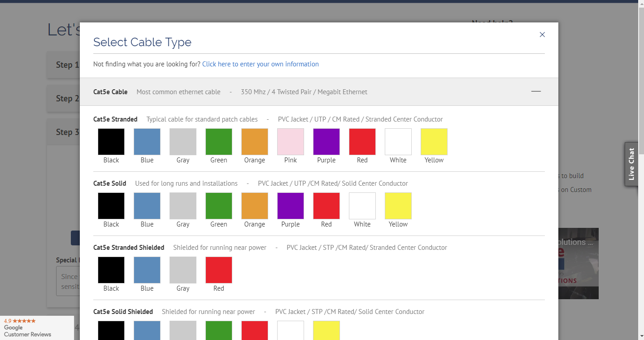Pick Red Cat5e Stranded Shielded swatch
The height and width of the screenshot is (340, 644).
click(219, 270)
